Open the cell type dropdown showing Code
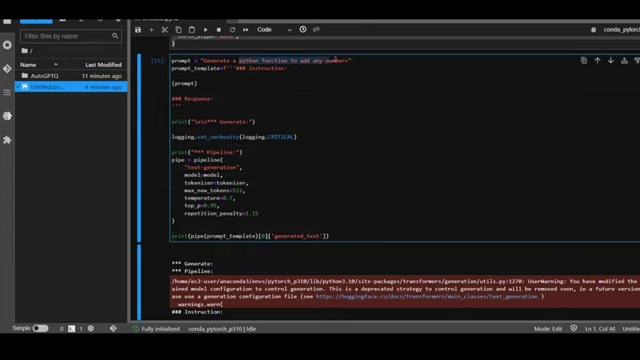640x360 pixels. [x=274, y=30]
